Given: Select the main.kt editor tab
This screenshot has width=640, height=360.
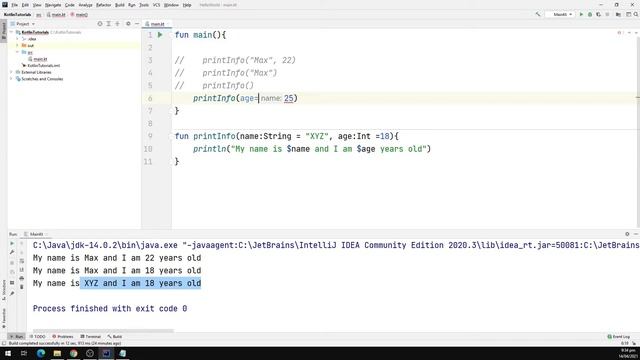Looking at the screenshot, I should 157,24.
